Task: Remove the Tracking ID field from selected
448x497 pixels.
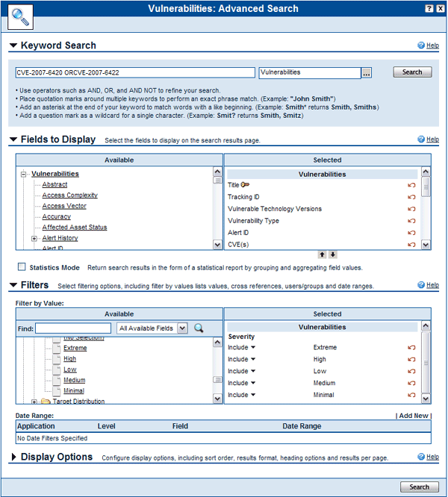Action: click(x=411, y=197)
